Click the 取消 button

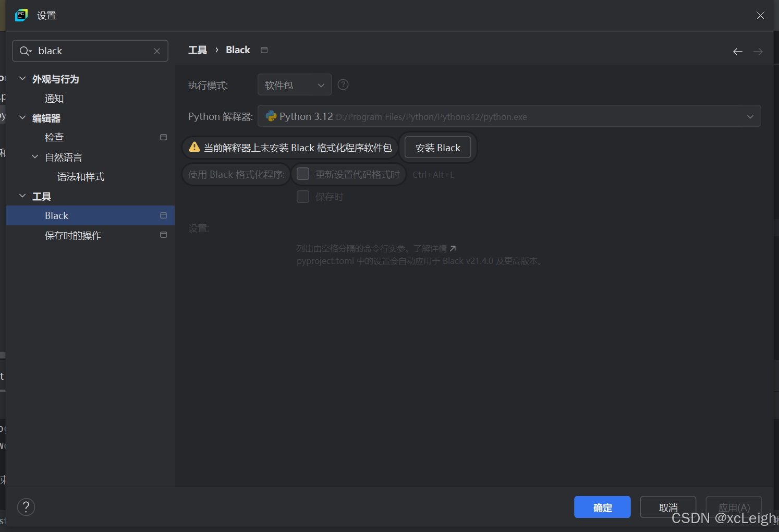tap(668, 507)
